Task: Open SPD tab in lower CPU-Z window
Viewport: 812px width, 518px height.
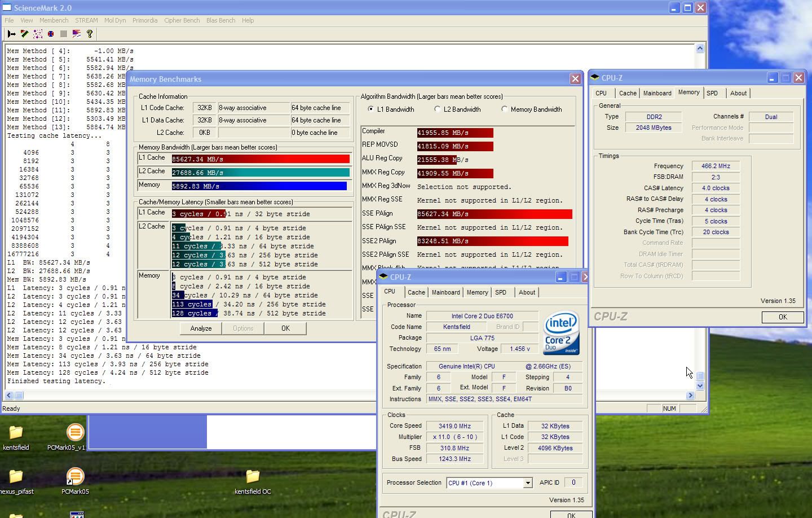Action: coord(501,292)
